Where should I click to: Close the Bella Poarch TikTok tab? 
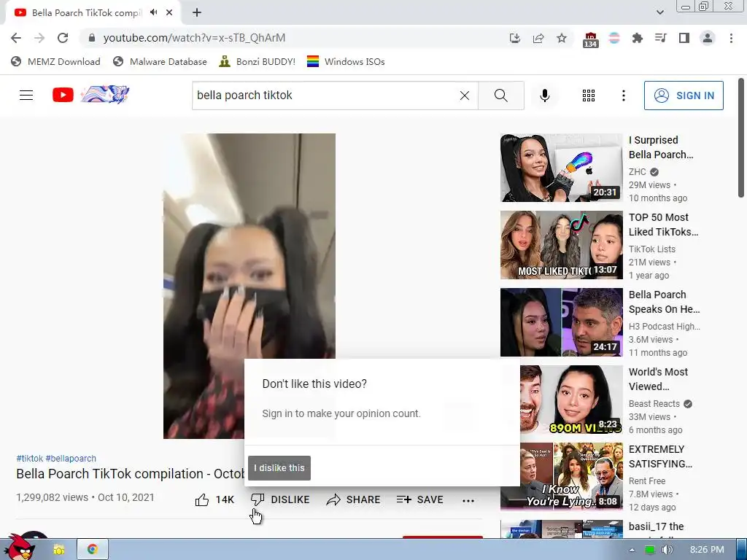coord(169,13)
